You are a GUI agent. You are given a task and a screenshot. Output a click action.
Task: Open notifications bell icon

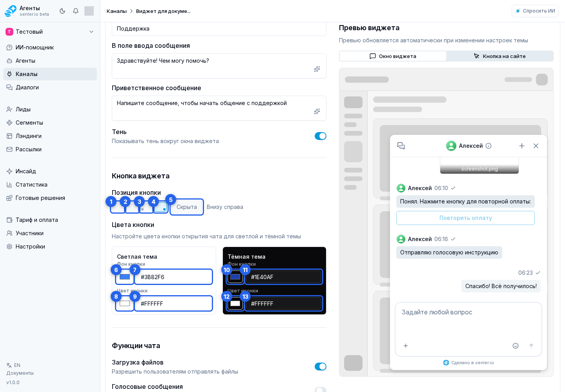pos(76,11)
